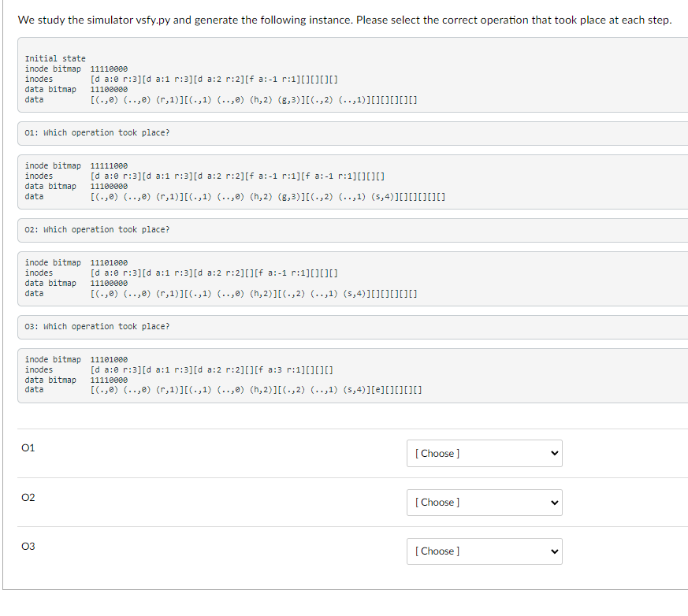The height and width of the screenshot is (616, 688).
Task: Open the O2 answer dropdown
Action: 484,502
